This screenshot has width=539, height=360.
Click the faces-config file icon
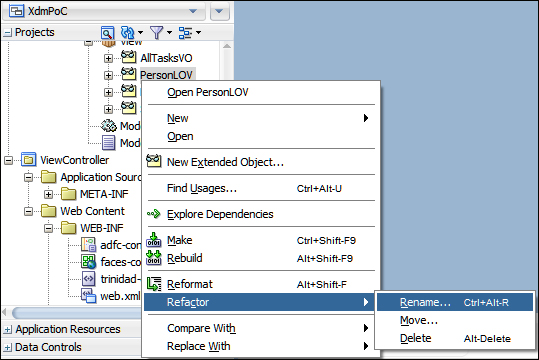[x=88, y=262]
